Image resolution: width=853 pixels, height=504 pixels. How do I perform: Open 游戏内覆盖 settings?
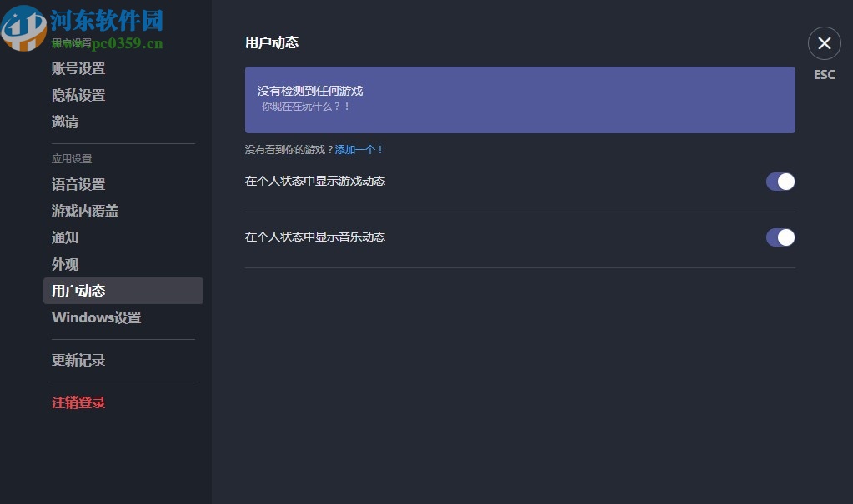[x=84, y=211]
